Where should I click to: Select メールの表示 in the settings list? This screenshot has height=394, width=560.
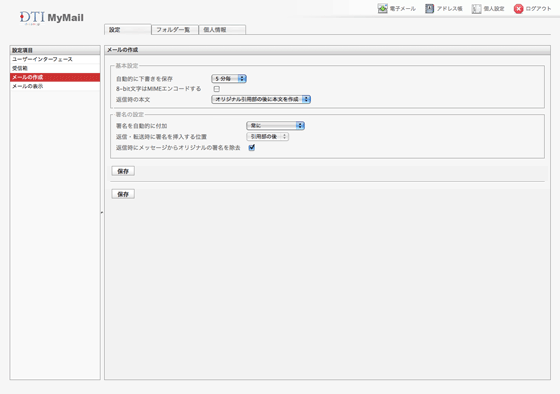pos(55,86)
